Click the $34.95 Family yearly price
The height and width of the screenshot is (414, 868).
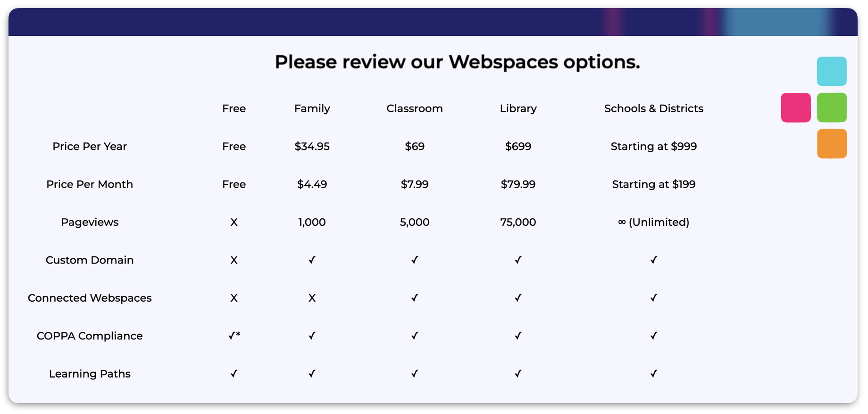click(x=312, y=146)
